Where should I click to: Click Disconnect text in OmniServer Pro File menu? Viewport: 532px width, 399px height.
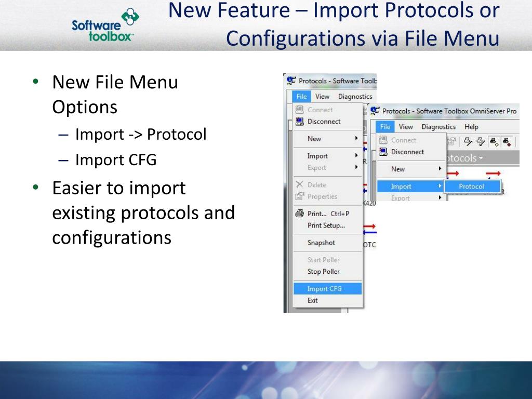tap(407, 152)
